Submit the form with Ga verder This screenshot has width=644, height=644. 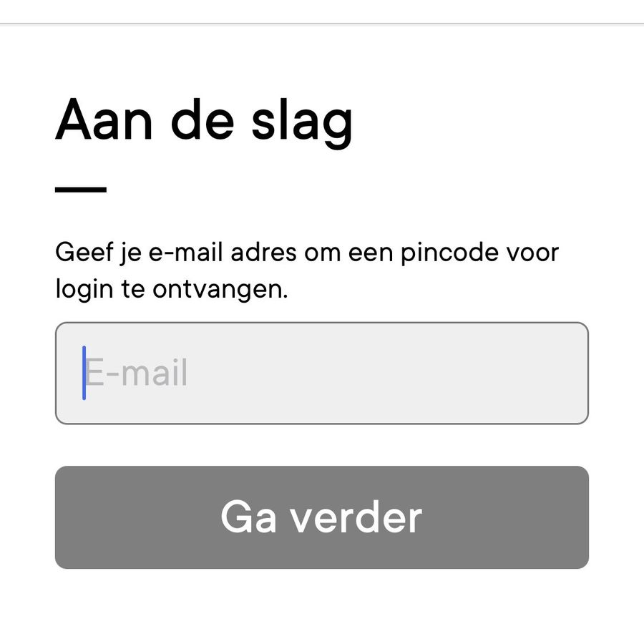pos(321,517)
